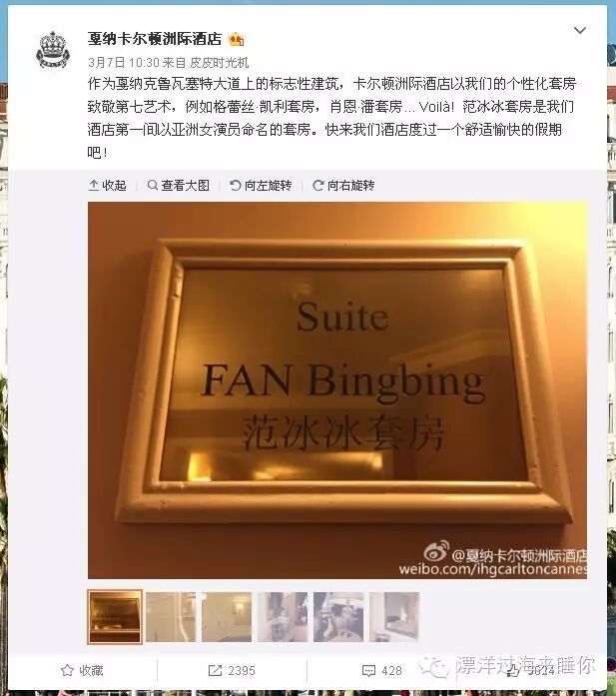Viewport: 616px width, 696px height.
Task: Select the fourth photo thumbnail
Action: click(x=283, y=617)
